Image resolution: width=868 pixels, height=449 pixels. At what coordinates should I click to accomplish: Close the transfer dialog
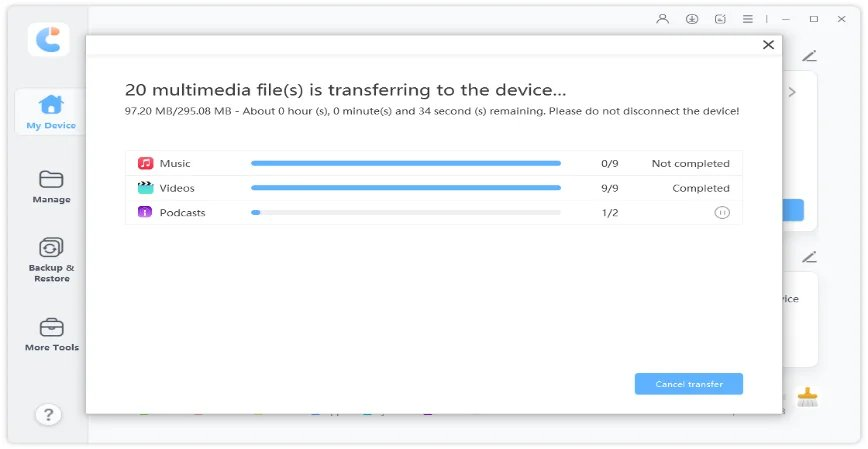click(x=768, y=45)
